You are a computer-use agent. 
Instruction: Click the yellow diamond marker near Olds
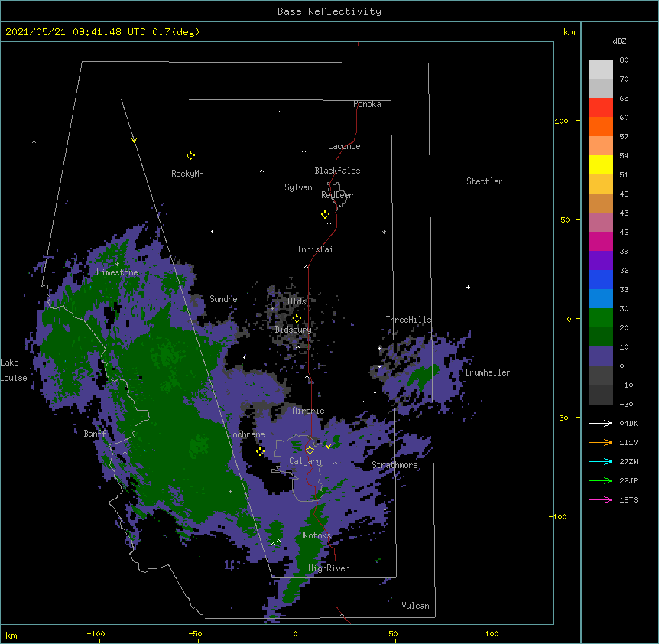coord(297,319)
